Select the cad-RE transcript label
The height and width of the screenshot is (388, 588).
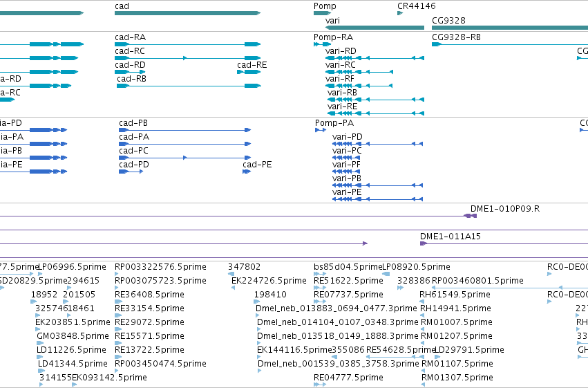click(252, 65)
